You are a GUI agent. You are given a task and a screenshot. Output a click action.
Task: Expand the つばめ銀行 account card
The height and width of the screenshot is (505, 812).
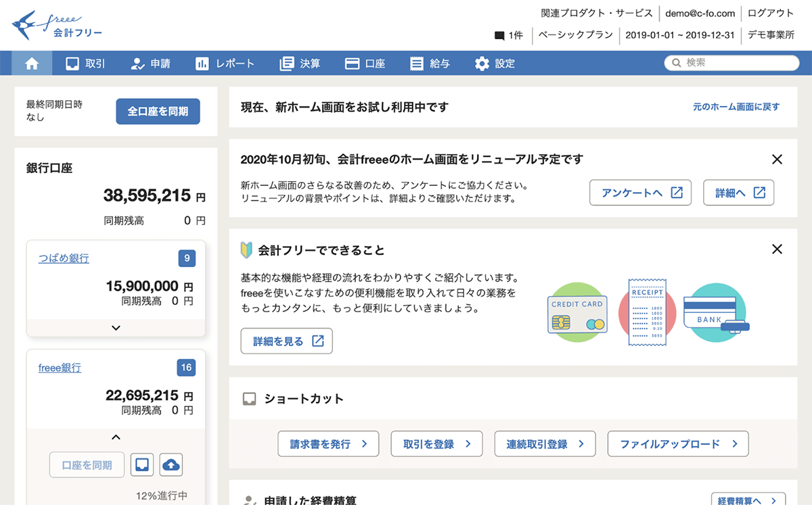pos(116,328)
